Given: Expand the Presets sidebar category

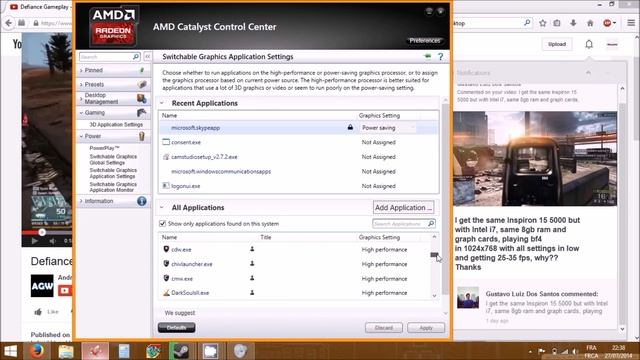Looking at the screenshot, I should [81, 84].
